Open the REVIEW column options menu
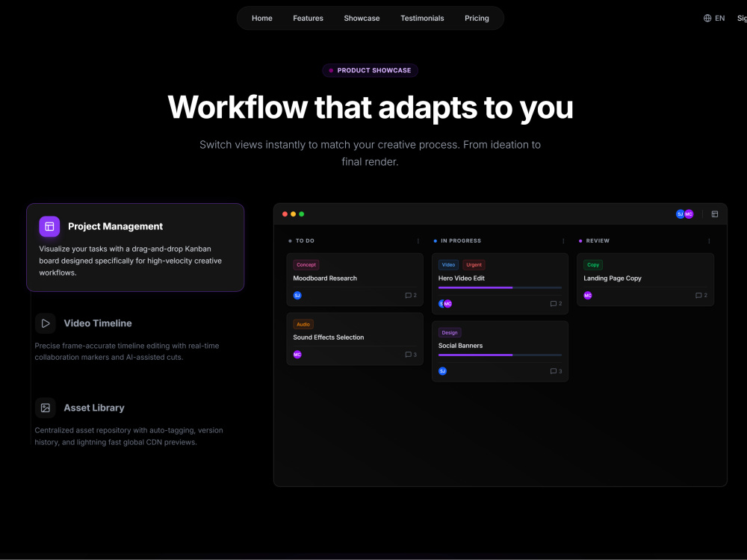747x560 pixels. pyautogui.click(x=709, y=241)
